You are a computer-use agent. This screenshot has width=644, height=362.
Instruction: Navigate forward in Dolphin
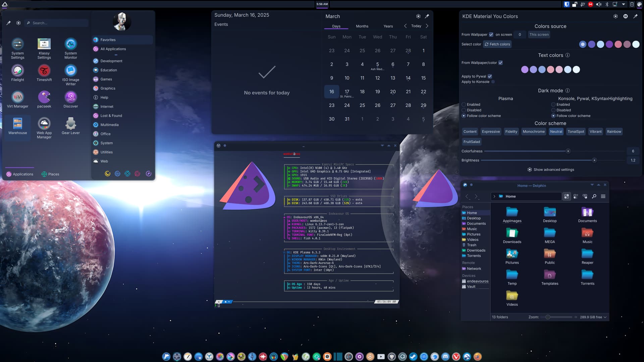[476, 196]
